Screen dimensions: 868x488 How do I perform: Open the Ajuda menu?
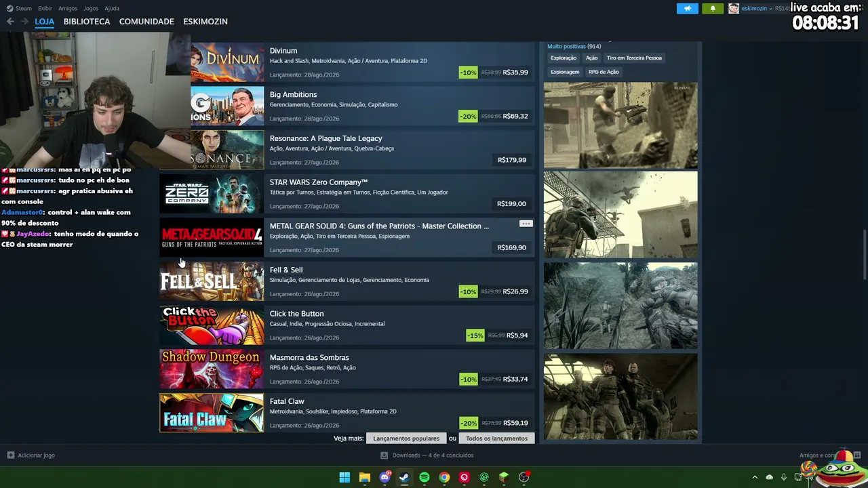click(112, 8)
